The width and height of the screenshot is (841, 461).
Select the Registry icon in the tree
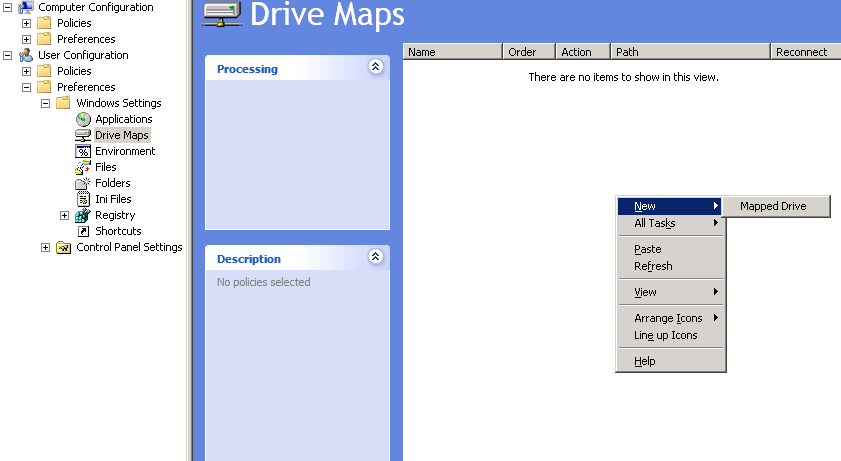coord(83,215)
